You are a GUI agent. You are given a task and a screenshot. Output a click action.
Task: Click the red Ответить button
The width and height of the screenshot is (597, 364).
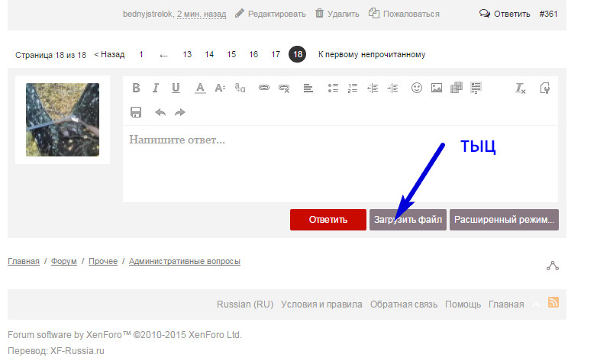pyautogui.click(x=328, y=220)
